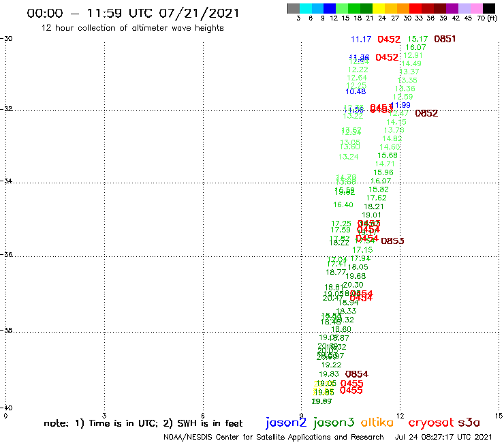Click the wave height value 12.64
The width and height of the screenshot is (504, 443).
coord(357,78)
